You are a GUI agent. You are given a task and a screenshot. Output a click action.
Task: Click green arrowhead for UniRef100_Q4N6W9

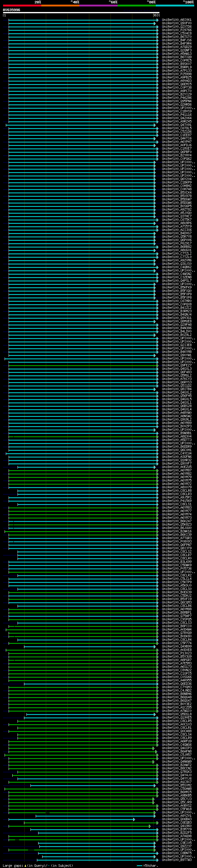coord(154,762)
